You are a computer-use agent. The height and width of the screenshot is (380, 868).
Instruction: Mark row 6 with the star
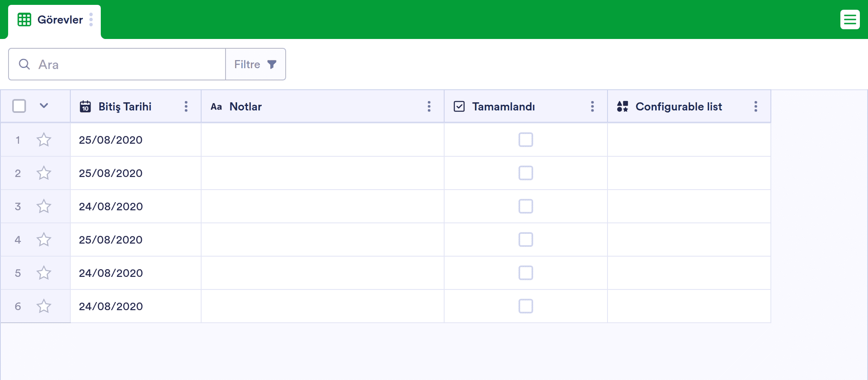point(44,306)
